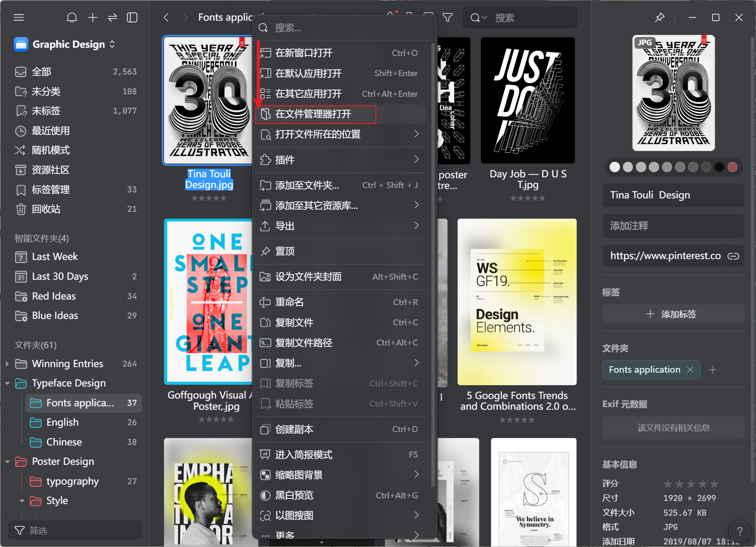Open notifications bell icon
The image size is (756, 547).
pyautogui.click(x=72, y=18)
